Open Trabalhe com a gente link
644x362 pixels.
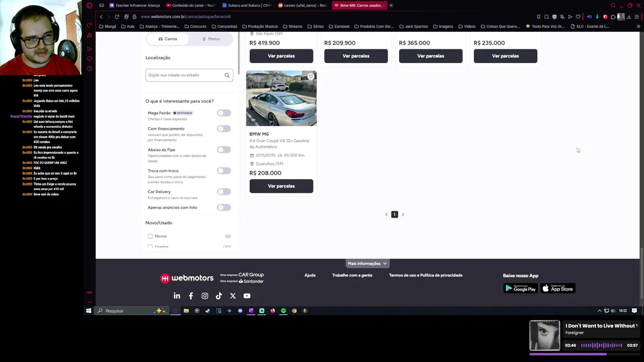pyautogui.click(x=352, y=276)
